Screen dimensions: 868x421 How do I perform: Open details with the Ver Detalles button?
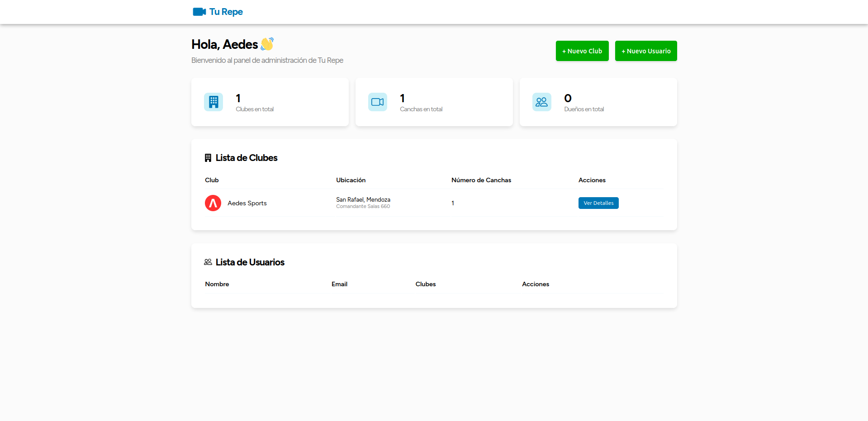click(x=598, y=203)
